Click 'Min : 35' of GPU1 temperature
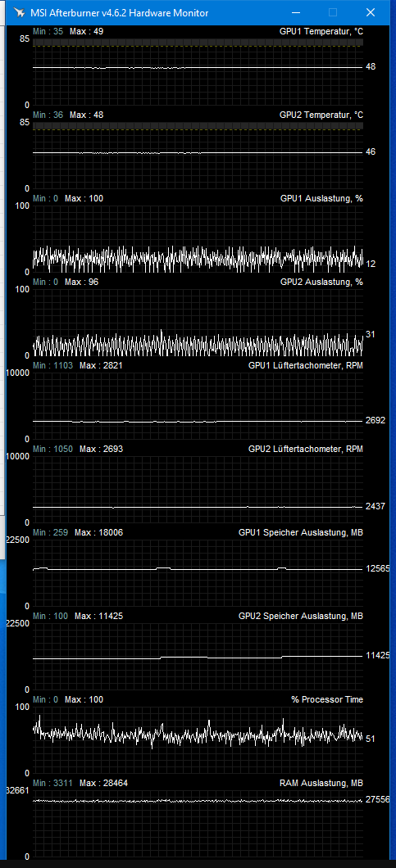Image resolution: width=396 pixels, height=868 pixels. pos(48,32)
